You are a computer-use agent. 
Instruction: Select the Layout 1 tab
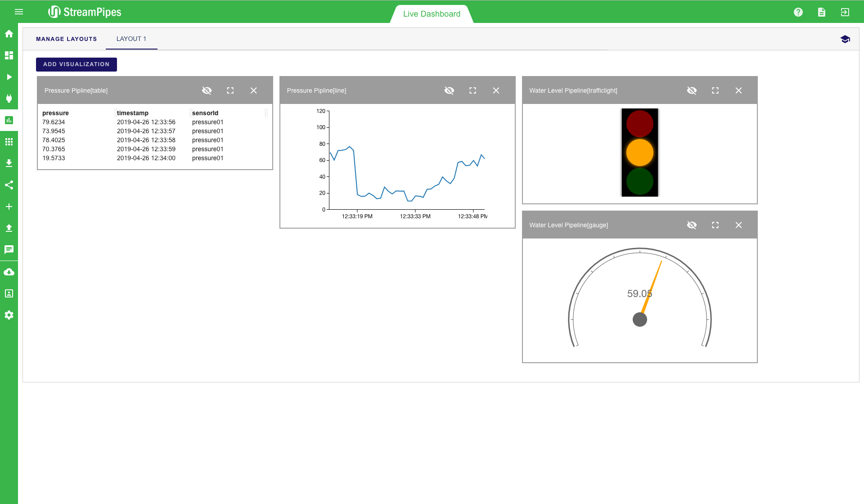[x=131, y=39]
